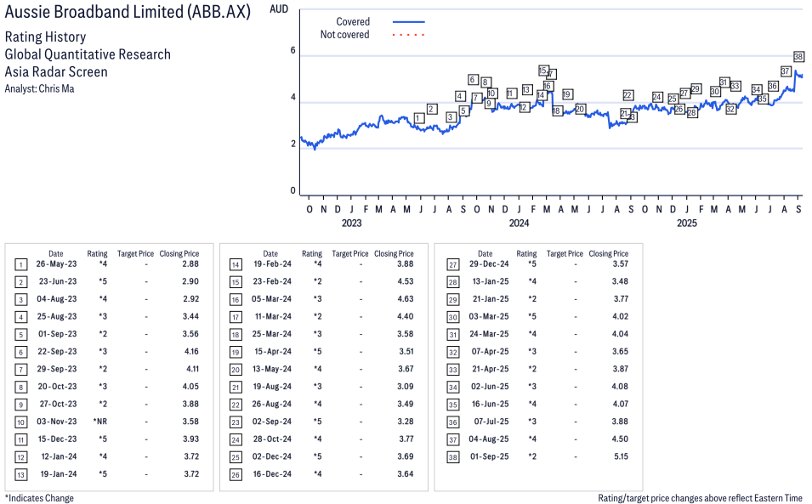The height and width of the screenshot is (504, 812).
Task: Select the 2024 year label on the x-axis
Action: click(519, 223)
